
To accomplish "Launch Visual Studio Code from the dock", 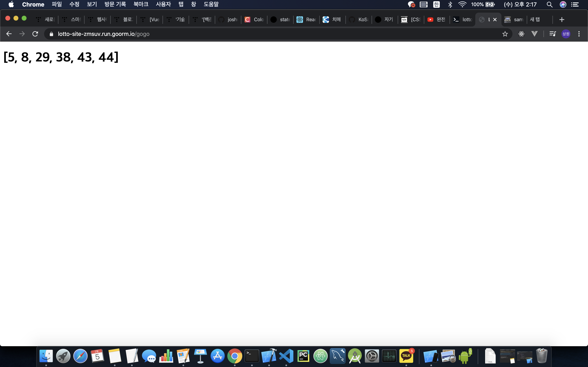I will coord(286,356).
